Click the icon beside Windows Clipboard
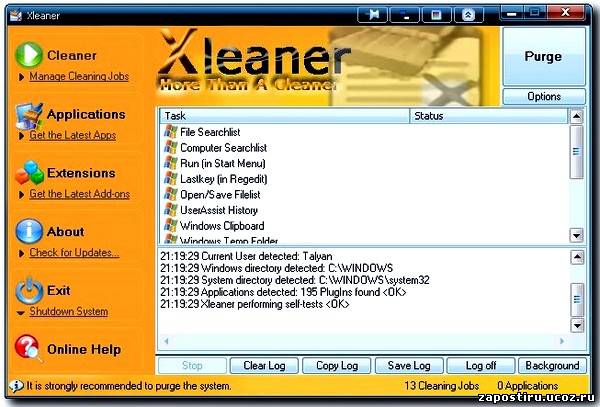The width and height of the screenshot is (600, 407). click(171, 226)
